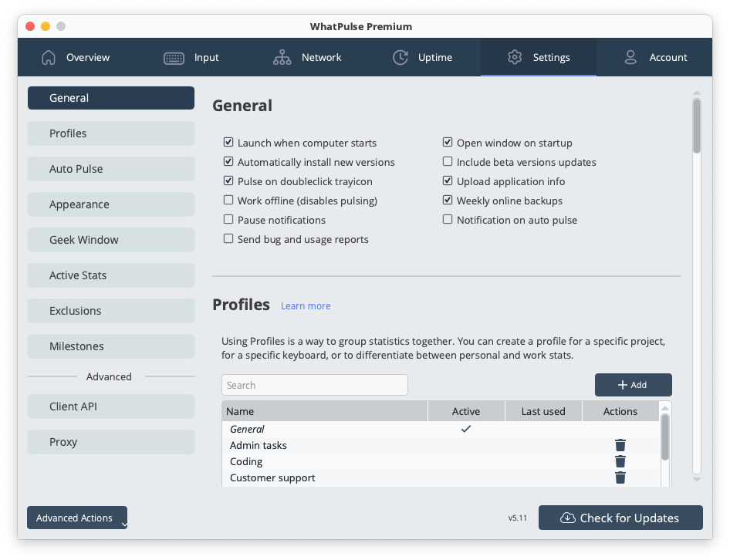The image size is (730, 560).
Task: Enable Work offline mode
Action: (x=228, y=201)
